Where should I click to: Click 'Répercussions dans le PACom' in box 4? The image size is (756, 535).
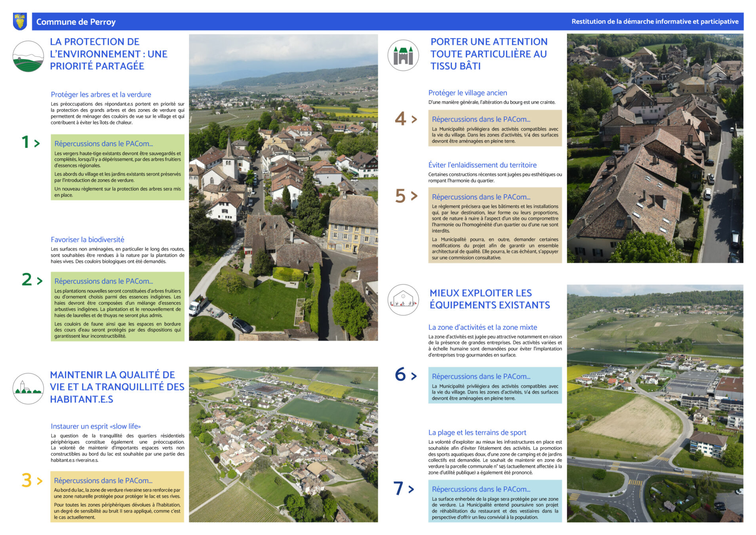pos(481,119)
